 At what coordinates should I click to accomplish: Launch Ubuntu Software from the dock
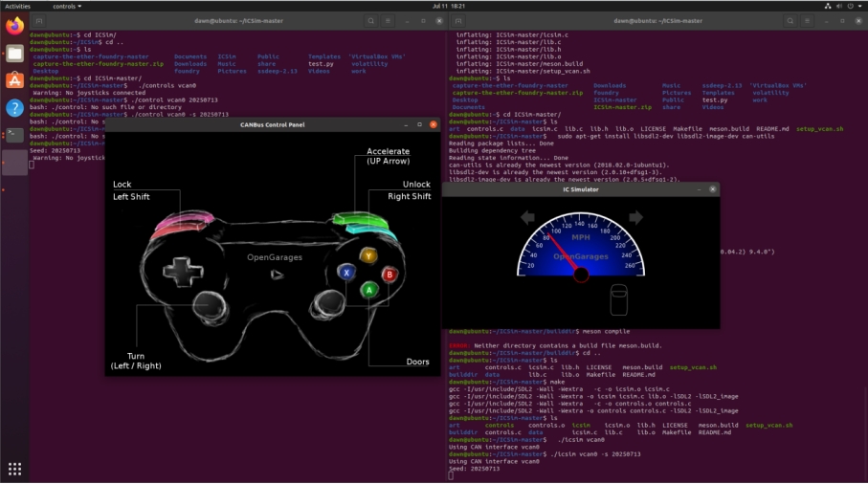tap(14, 81)
